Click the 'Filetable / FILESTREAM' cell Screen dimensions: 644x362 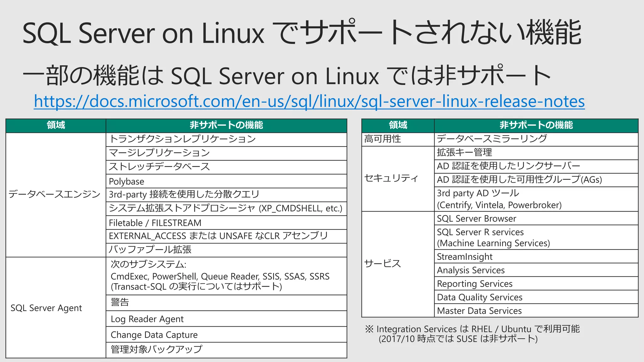[x=226, y=222]
